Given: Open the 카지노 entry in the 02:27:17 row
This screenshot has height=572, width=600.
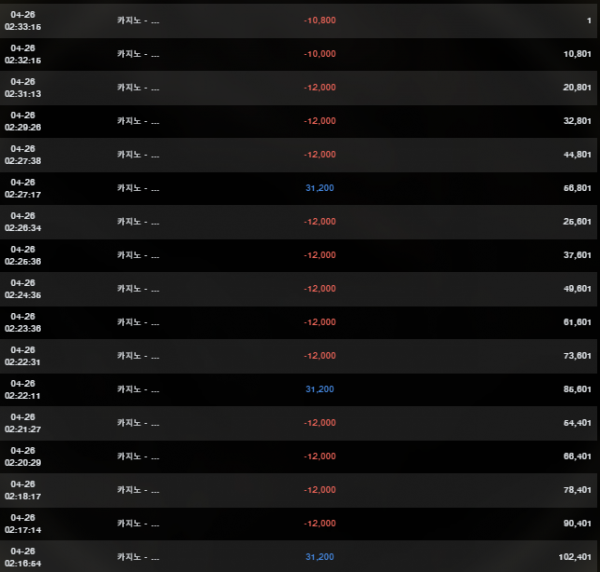Looking at the screenshot, I should (x=138, y=188).
